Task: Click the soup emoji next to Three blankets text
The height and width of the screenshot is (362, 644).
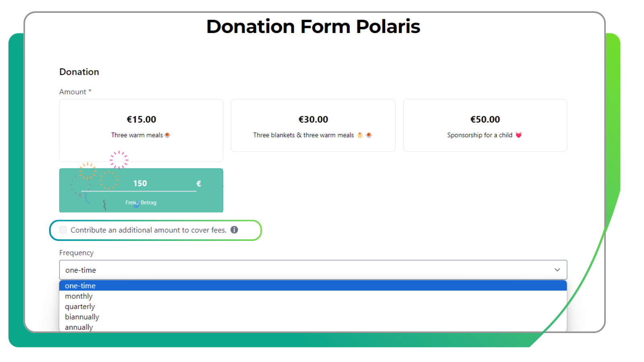Action: tap(368, 135)
